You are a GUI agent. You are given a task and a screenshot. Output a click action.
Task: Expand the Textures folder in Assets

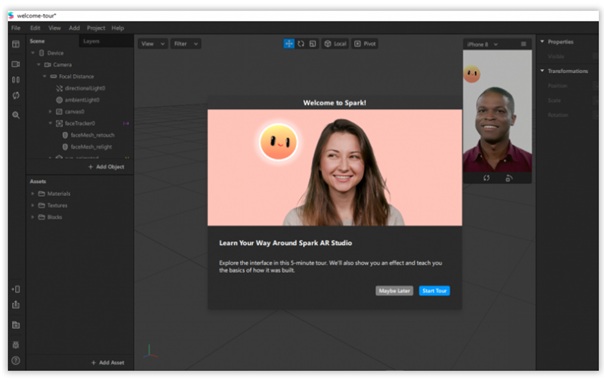32,206
